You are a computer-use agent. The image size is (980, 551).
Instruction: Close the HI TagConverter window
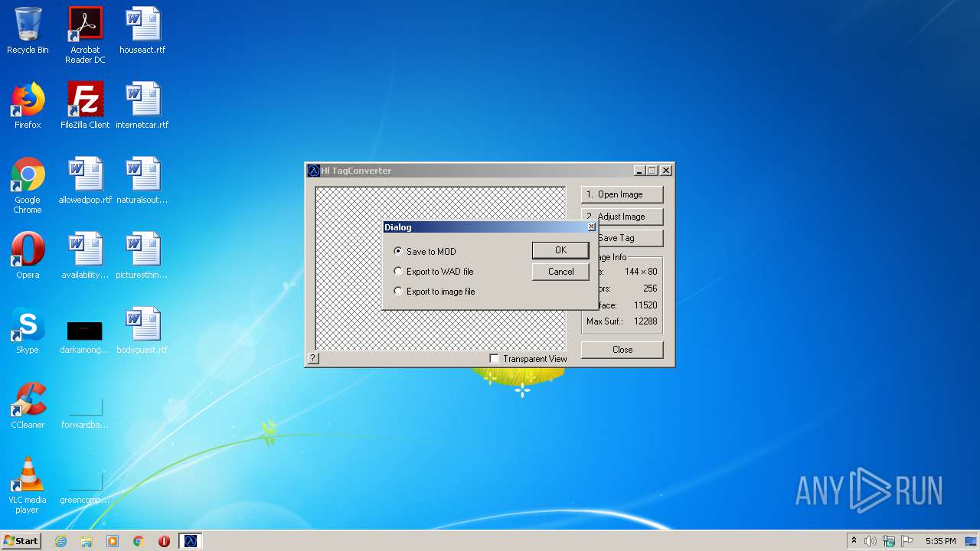click(x=666, y=171)
